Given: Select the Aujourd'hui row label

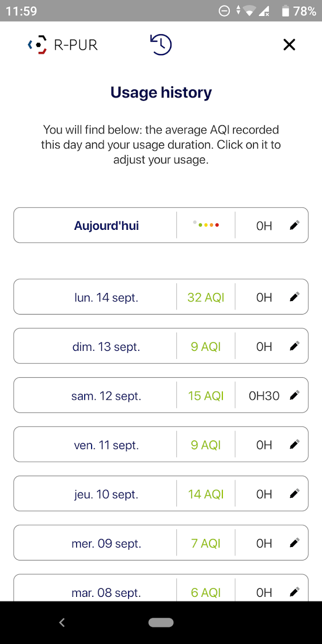Looking at the screenshot, I should point(106,226).
